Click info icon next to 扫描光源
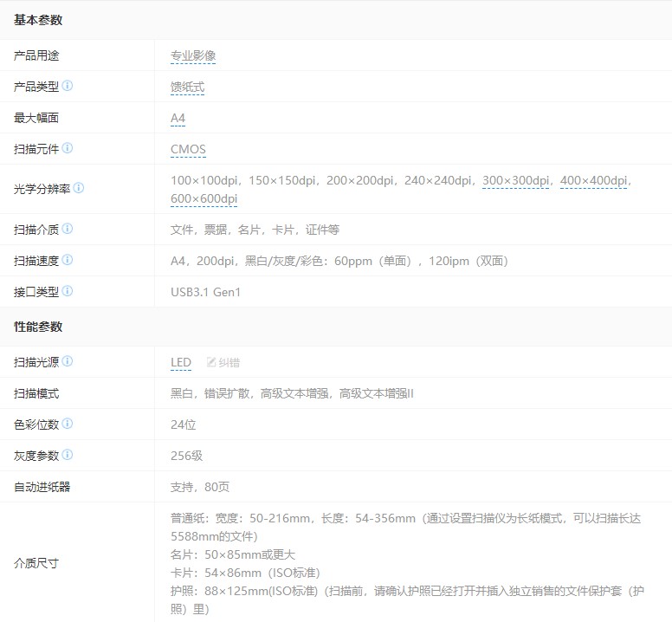672x622 pixels. point(68,361)
